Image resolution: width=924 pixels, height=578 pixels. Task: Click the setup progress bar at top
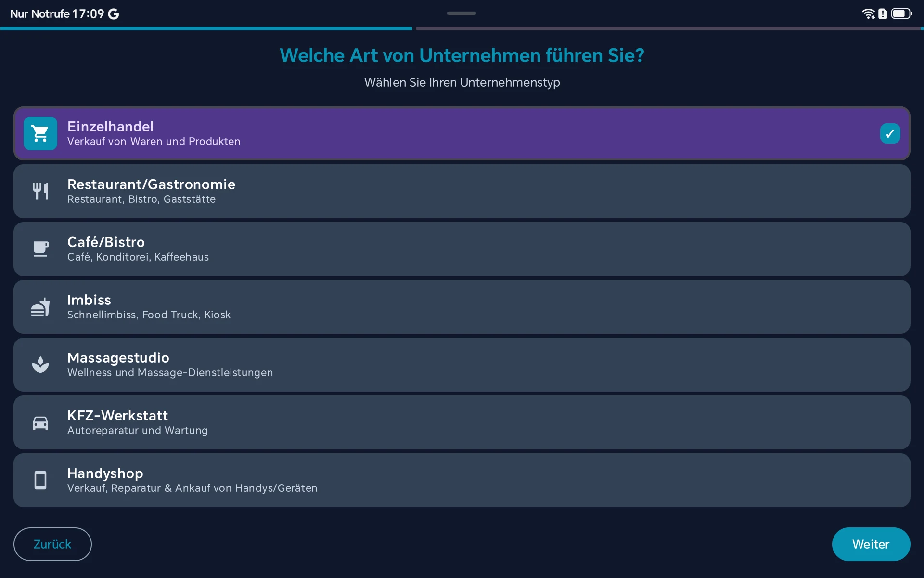[462, 29]
